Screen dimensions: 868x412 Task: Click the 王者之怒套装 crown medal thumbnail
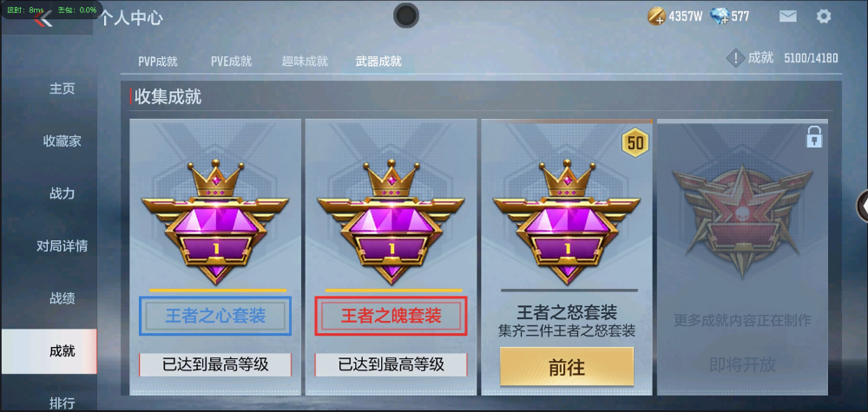[567, 222]
